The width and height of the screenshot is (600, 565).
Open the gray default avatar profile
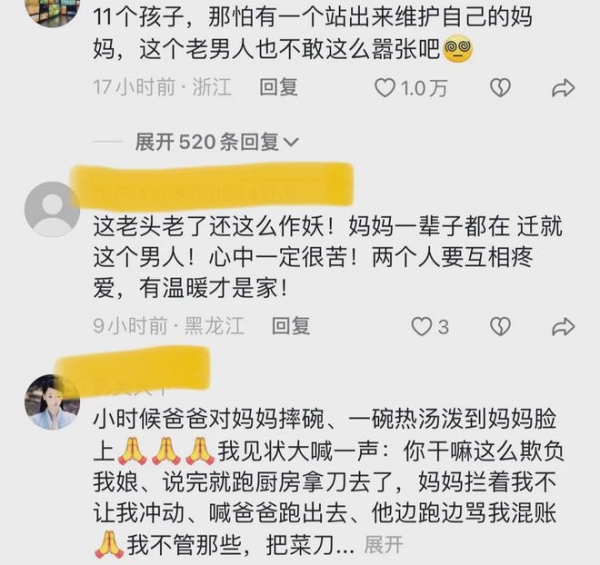click(x=52, y=210)
